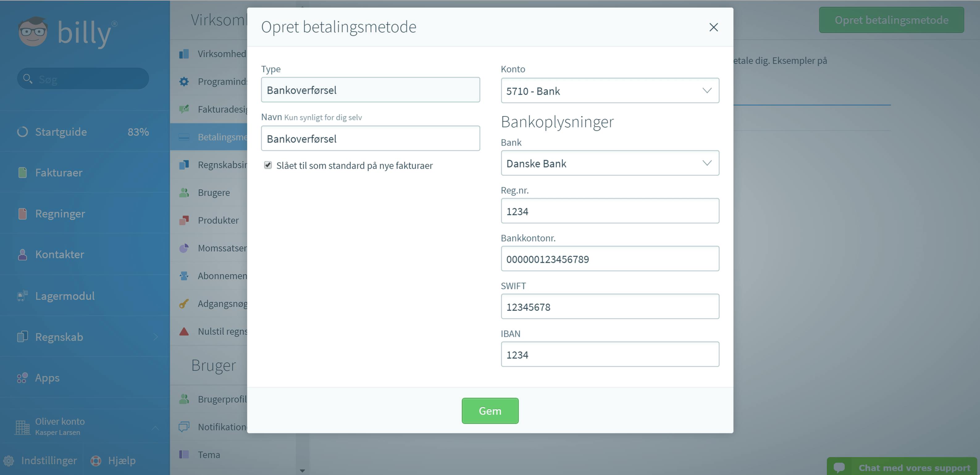The height and width of the screenshot is (475, 980).
Task: Open the Konto dropdown '5710 - Bank'
Action: click(x=610, y=90)
